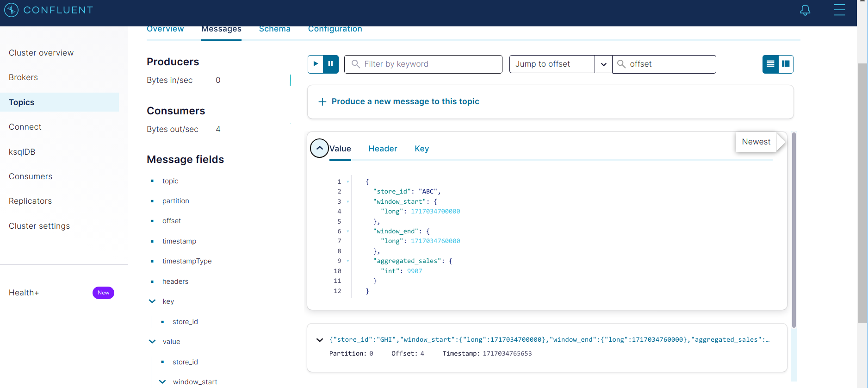Show the message Value tab

(340, 149)
